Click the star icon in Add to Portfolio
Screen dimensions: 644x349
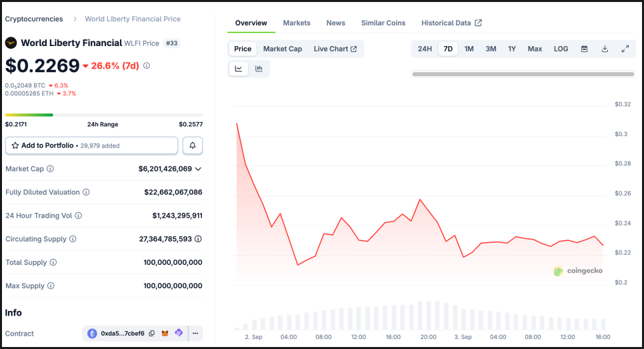click(15, 145)
